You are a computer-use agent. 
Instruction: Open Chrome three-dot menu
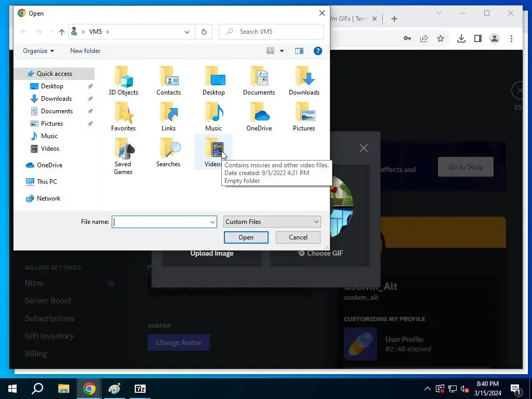point(511,38)
